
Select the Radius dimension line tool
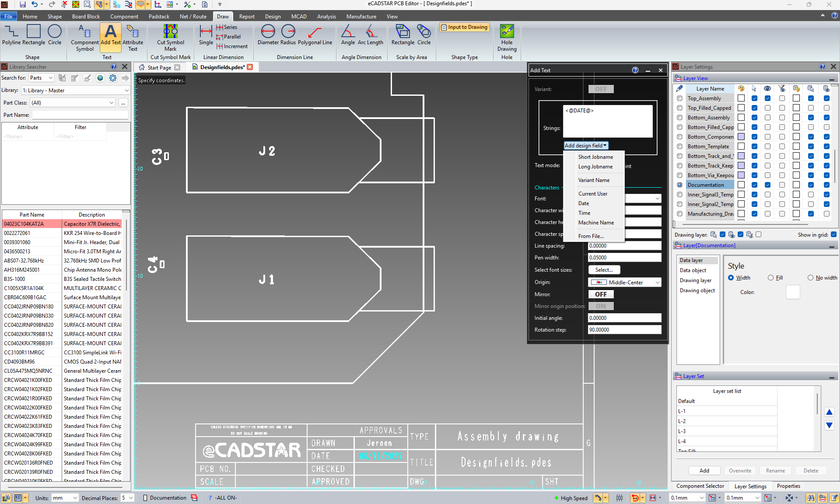(288, 35)
